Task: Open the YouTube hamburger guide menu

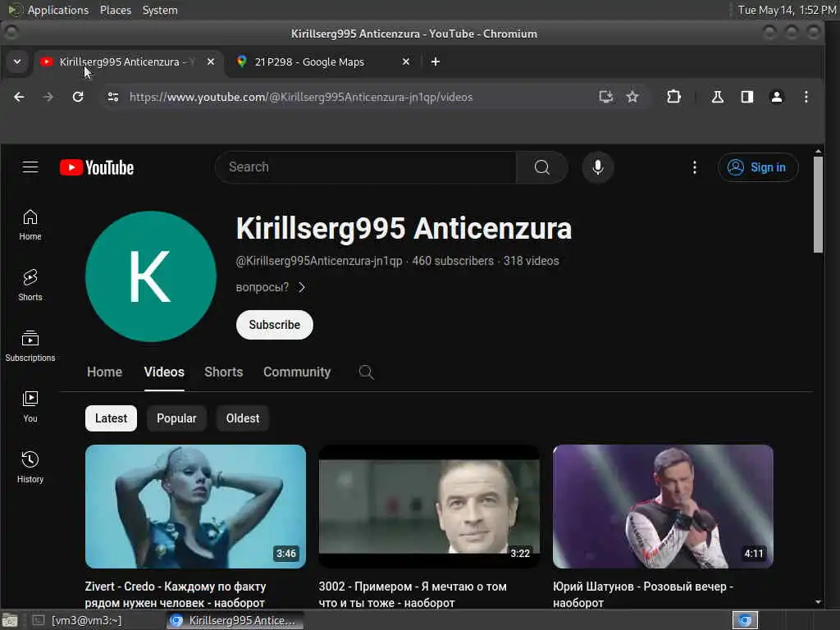Action: pos(30,167)
